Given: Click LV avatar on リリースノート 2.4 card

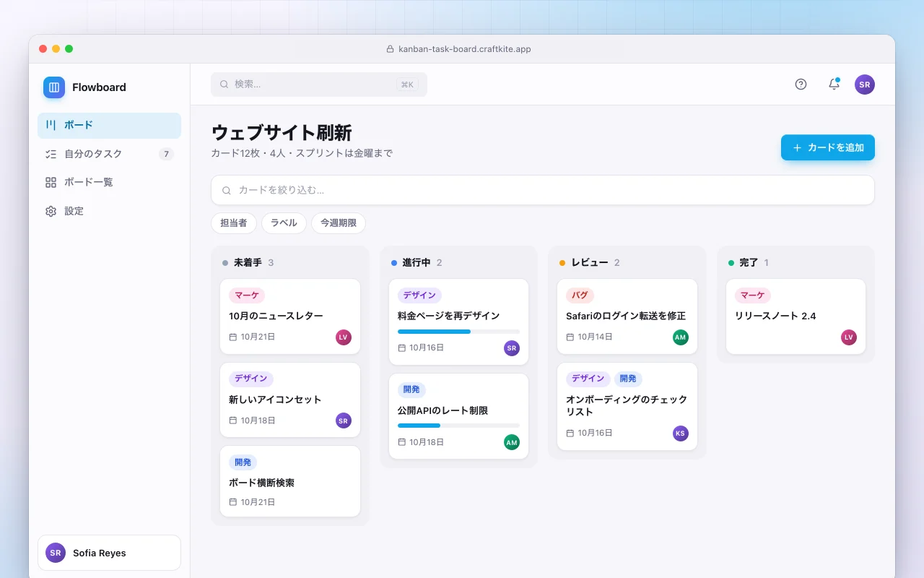Looking at the screenshot, I should [849, 337].
